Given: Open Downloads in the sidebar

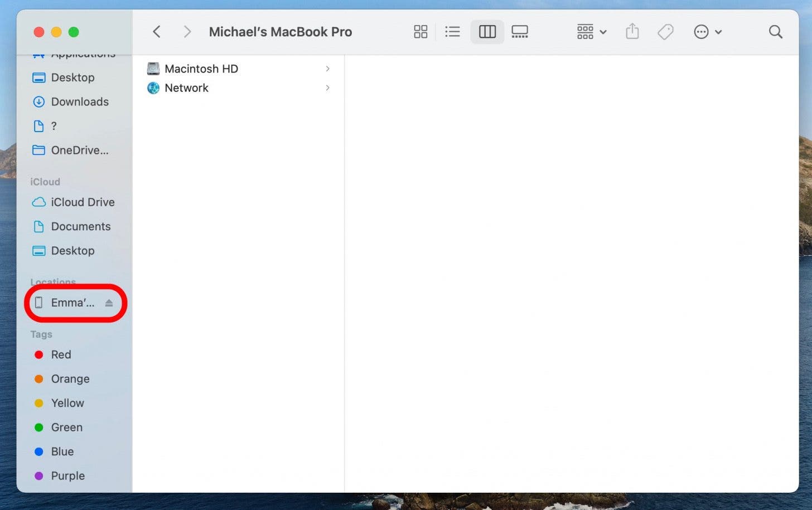Looking at the screenshot, I should 80,101.
